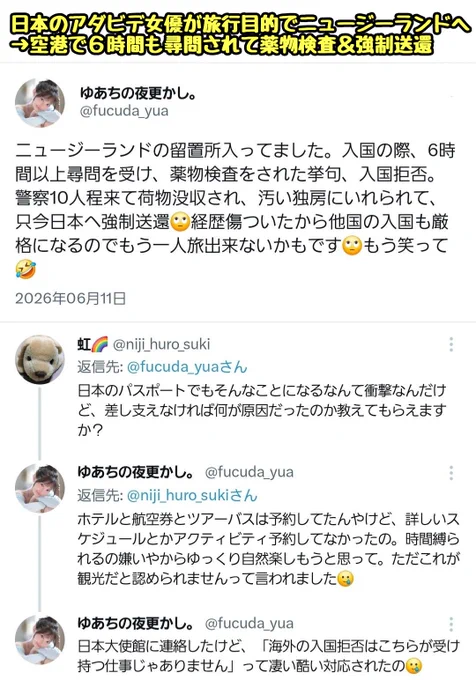
Task: Open the main tweet author's profile picture
Action: (x=40, y=103)
